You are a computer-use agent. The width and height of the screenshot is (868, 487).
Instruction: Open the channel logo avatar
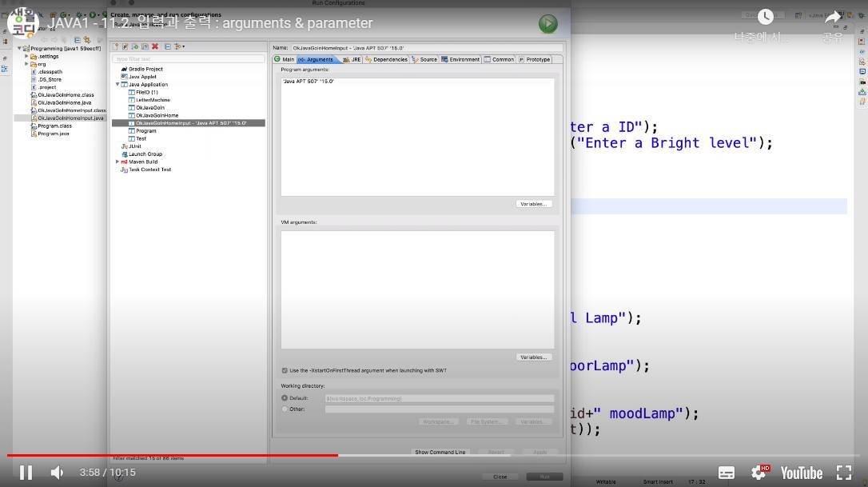pos(23,23)
